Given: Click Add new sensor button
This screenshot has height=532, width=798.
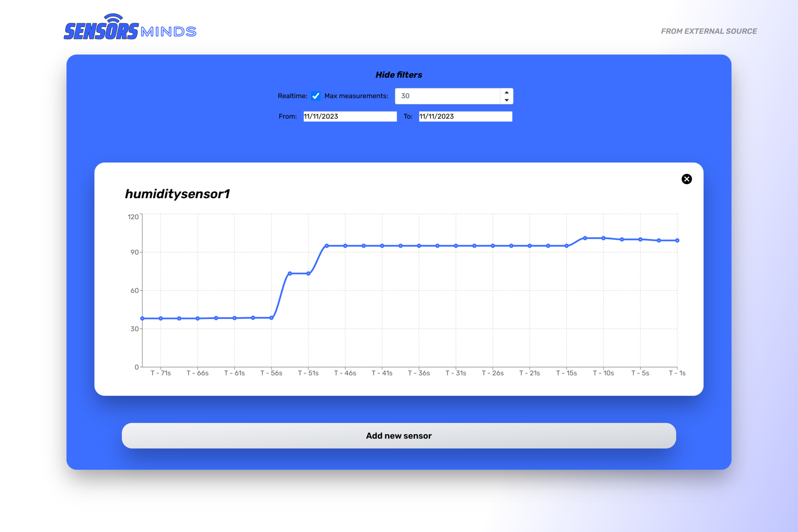Looking at the screenshot, I should 398,435.
